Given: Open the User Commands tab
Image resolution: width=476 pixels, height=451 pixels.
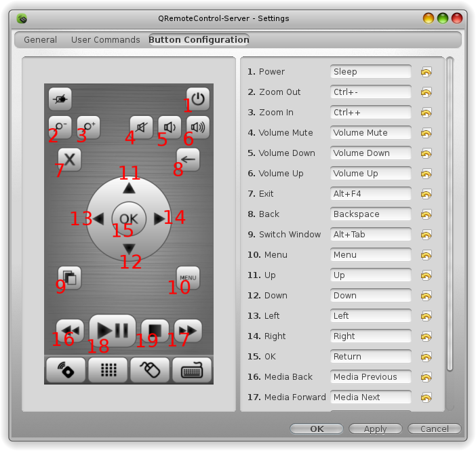Looking at the screenshot, I should (x=106, y=40).
